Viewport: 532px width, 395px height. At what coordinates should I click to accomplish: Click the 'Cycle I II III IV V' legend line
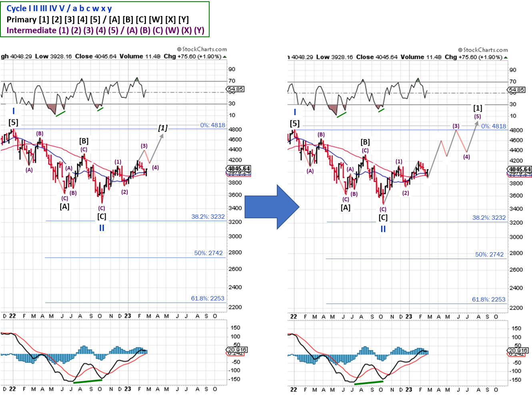59,8
